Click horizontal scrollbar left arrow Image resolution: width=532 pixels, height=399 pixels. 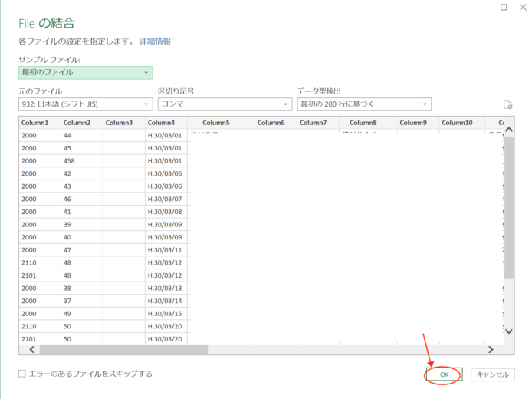click(x=31, y=349)
